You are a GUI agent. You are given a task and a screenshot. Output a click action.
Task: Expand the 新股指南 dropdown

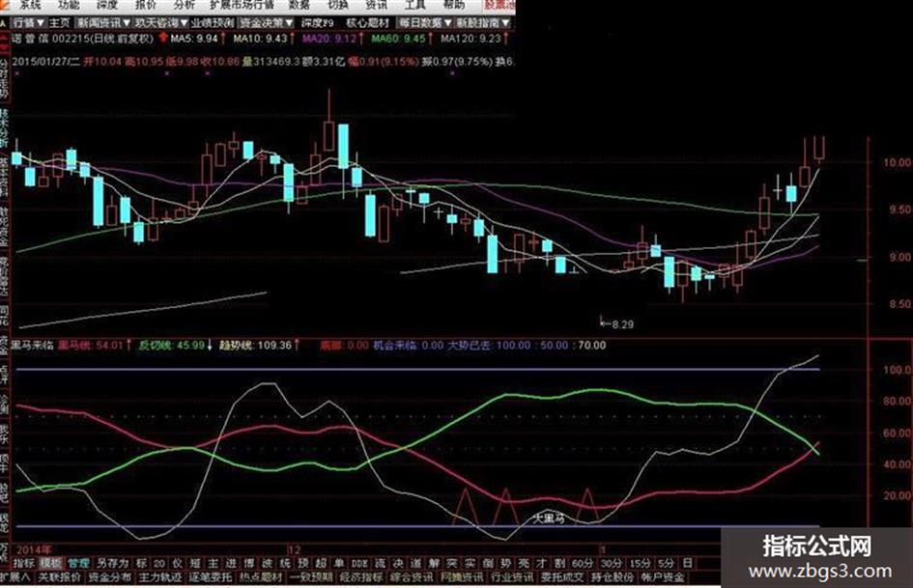483,23
